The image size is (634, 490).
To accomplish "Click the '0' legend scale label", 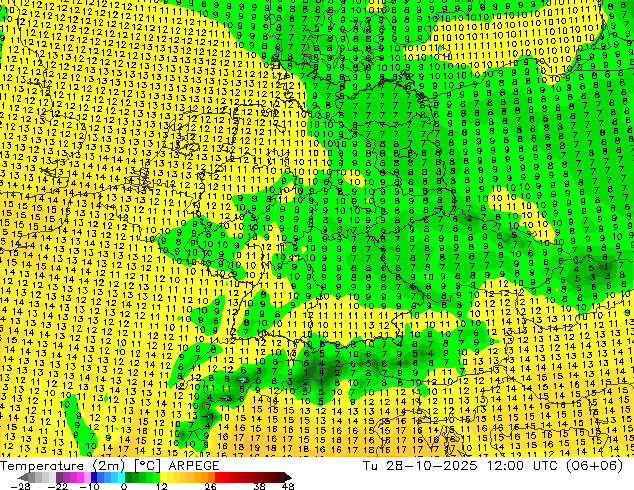I will tap(124, 486).
